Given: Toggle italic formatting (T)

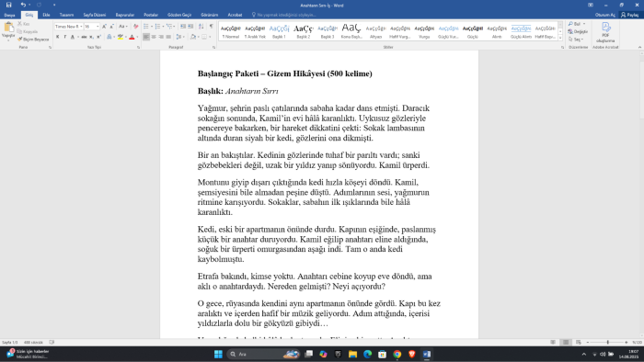Looking at the screenshot, I should click(x=65, y=37).
